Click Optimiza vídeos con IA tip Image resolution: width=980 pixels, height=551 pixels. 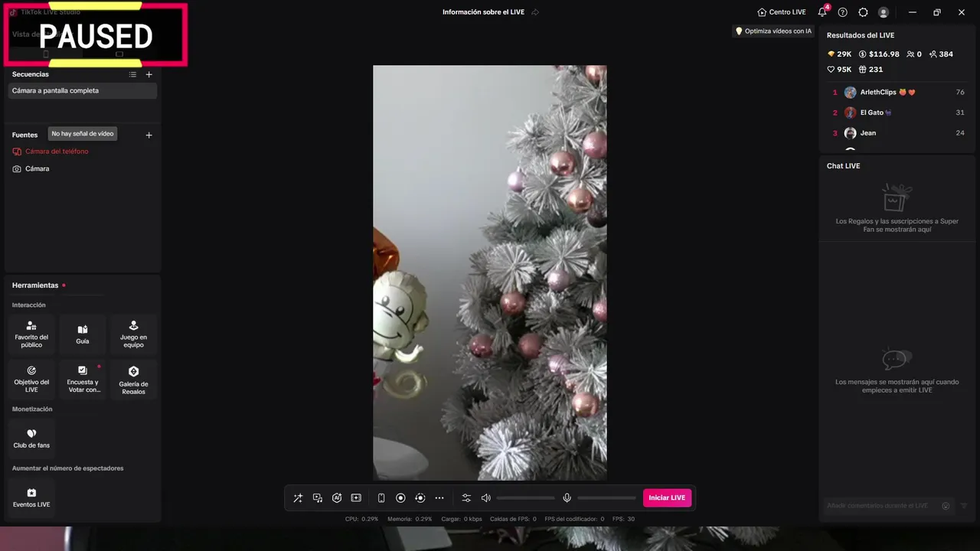tap(773, 31)
